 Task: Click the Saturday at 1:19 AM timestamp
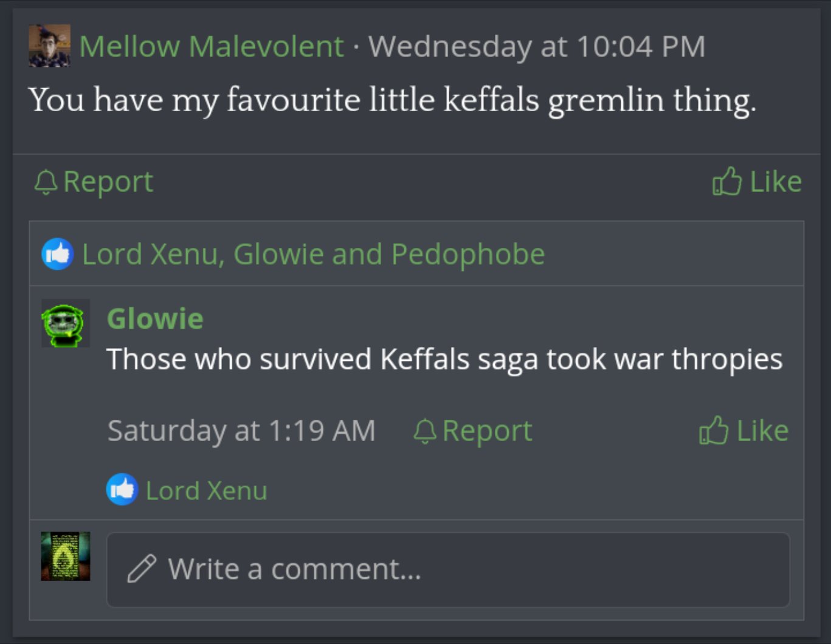click(241, 431)
